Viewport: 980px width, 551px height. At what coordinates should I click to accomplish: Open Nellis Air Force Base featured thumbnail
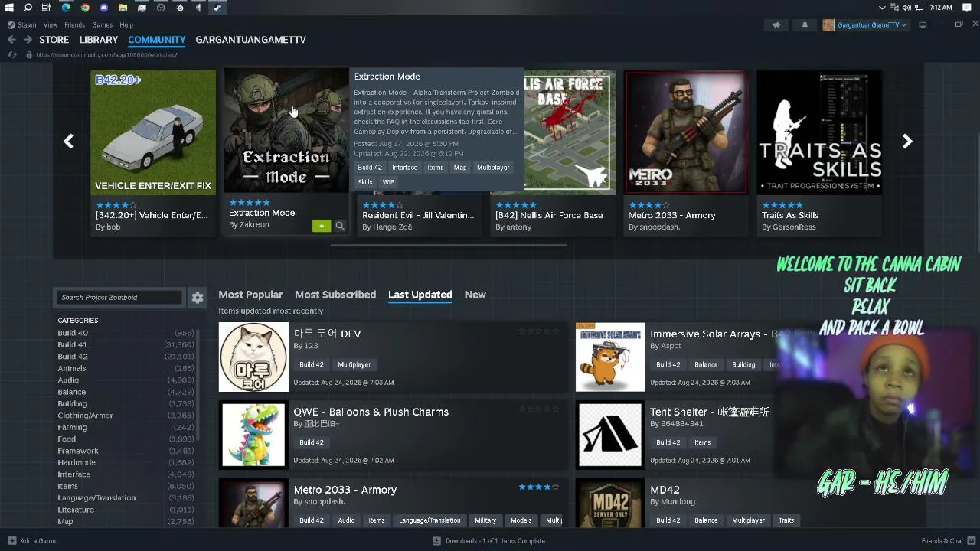pos(570,132)
